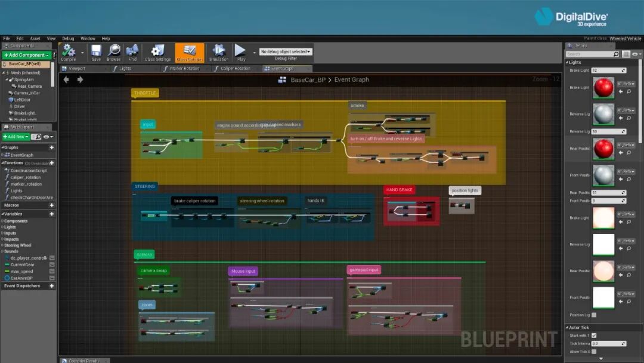Open Wheeled Vehicle parent class link
644x363 pixels.
(x=625, y=39)
